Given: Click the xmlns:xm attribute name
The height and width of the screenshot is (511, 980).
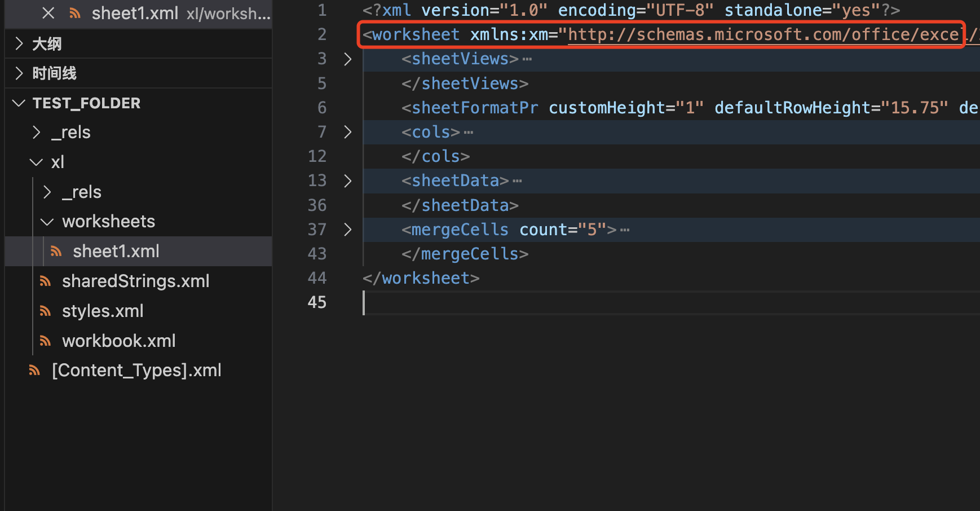Looking at the screenshot, I should [509, 34].
